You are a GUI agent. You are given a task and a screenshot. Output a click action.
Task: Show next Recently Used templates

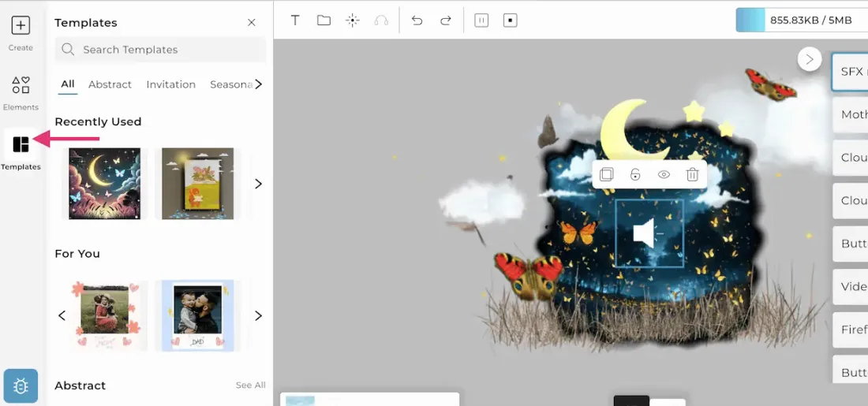259,184
